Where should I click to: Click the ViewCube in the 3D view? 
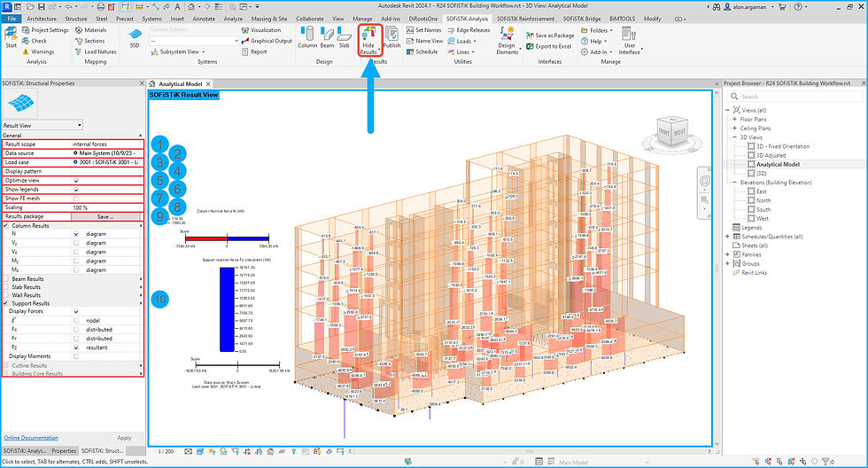(671, 132)
